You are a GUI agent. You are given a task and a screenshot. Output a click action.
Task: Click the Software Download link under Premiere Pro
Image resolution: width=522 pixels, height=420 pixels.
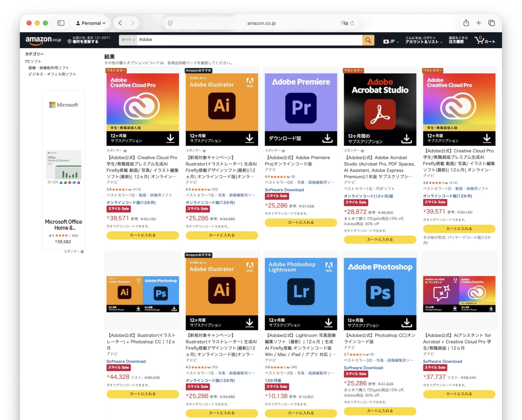tap(284, 190)
